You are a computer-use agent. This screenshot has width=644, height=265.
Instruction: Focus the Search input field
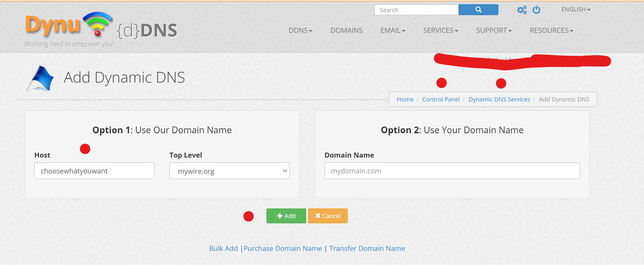[x=416, y=10]
